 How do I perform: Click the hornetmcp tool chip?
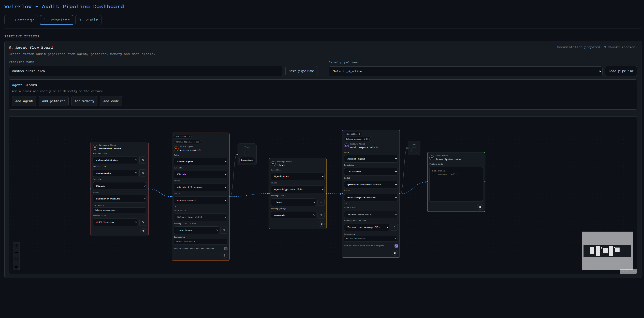coord(247,160)
